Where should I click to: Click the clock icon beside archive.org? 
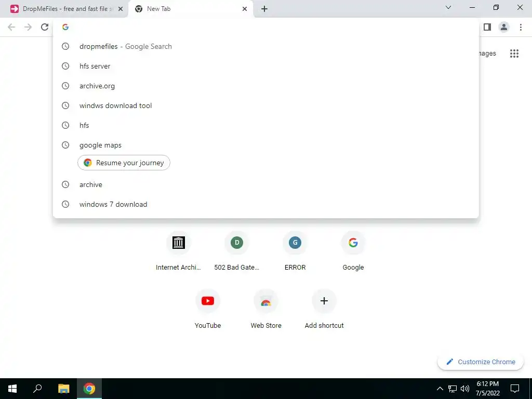click(65, 86)
